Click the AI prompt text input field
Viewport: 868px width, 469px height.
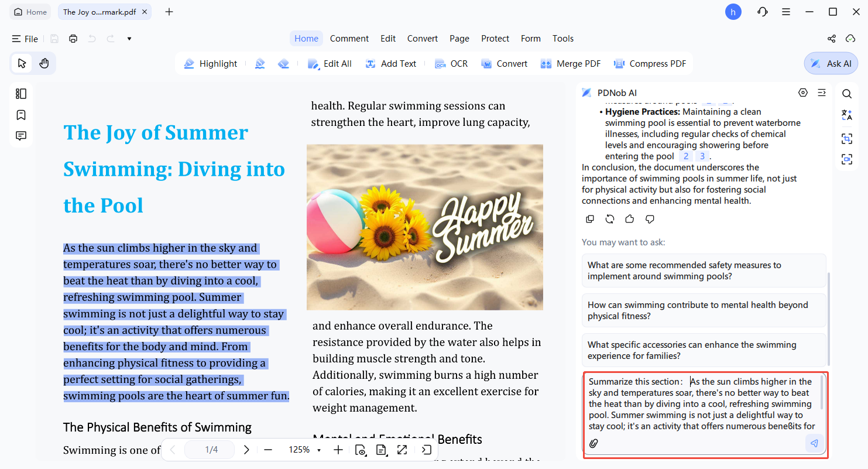click(701, 404)
